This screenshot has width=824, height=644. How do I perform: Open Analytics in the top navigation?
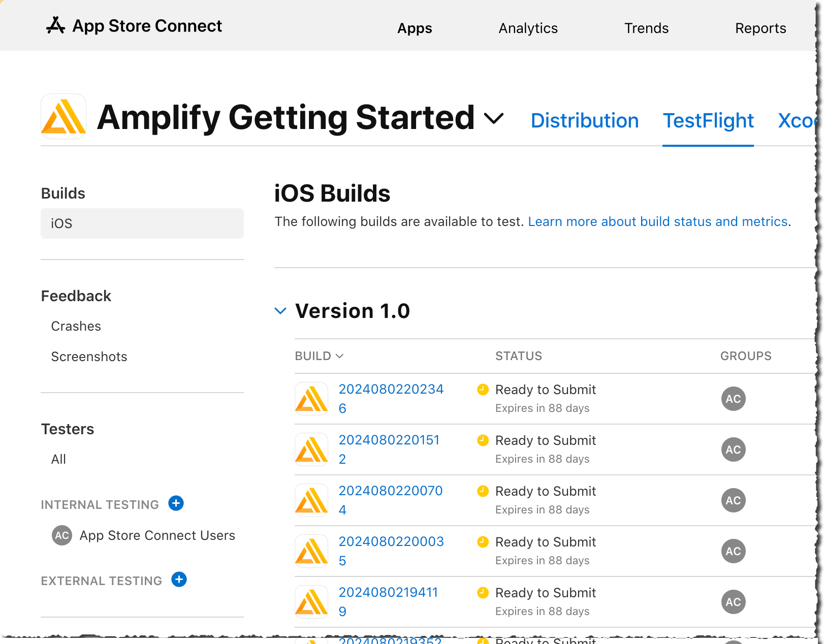click(x=527, y=28)
